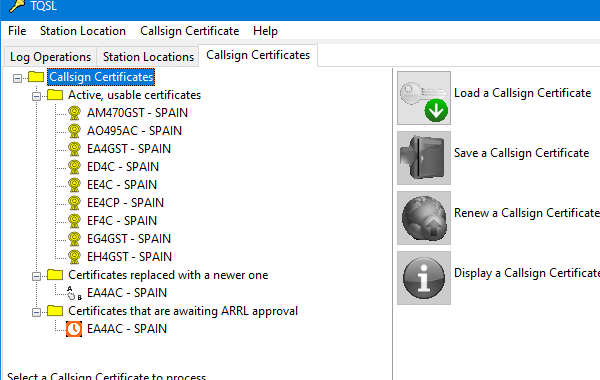Image resolution: width=600 pixels, height=380 pixels.
Task: Open the File menu
Action: [17, 31]
